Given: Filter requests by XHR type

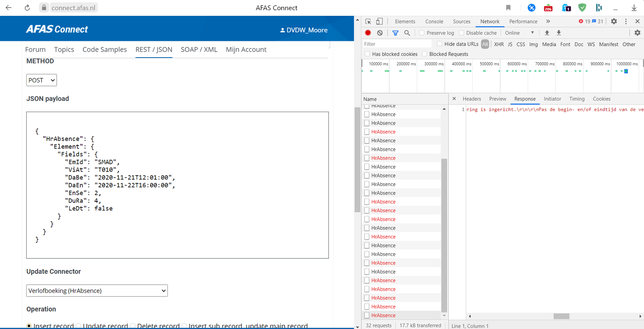Looking at the screenshot, I should [x=498, y=44].
